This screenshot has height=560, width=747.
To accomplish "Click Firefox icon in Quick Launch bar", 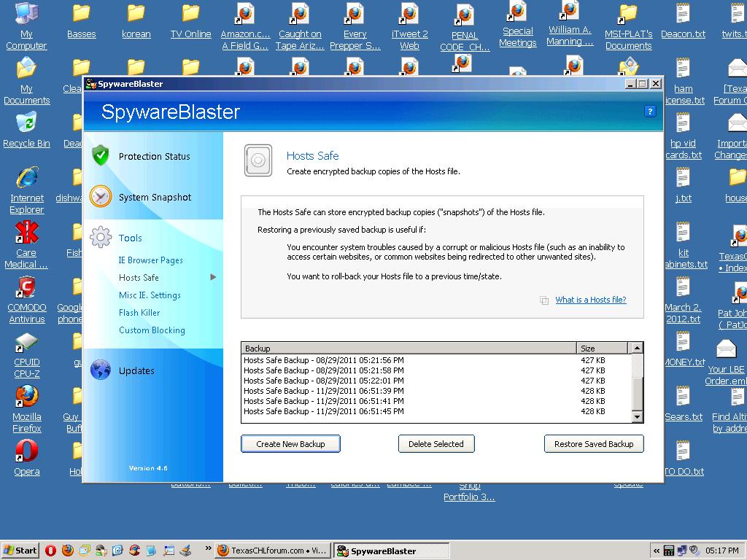I will pyautogui.click(x=68, y=551).
